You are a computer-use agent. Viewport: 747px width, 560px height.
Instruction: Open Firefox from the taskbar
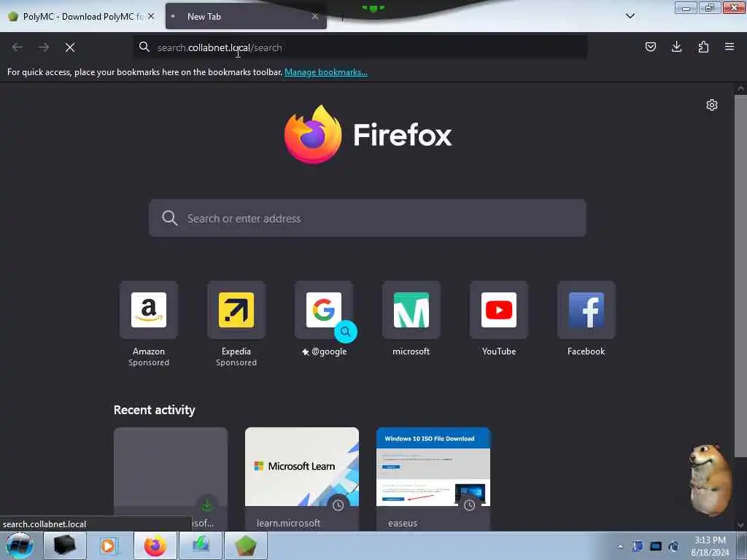click(155, 545)
